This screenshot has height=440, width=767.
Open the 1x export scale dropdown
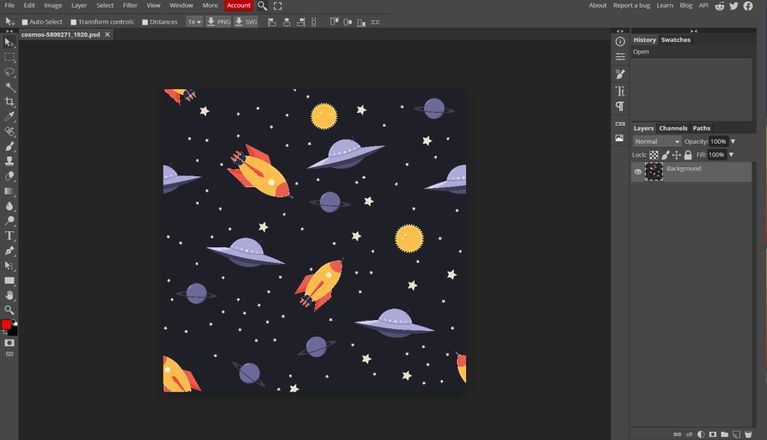pos(194,21)
